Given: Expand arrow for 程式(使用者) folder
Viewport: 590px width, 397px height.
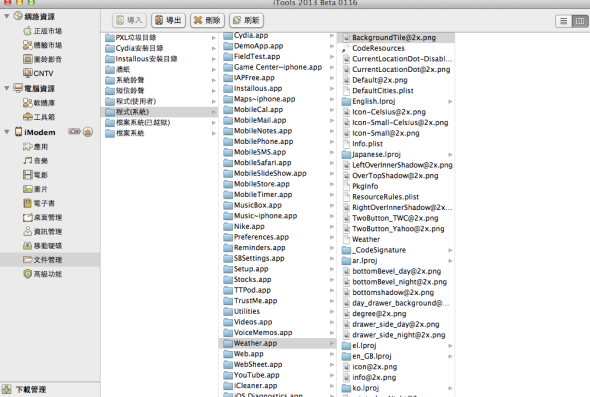Looking at the screenshot, I should click(x=213, y=101).
